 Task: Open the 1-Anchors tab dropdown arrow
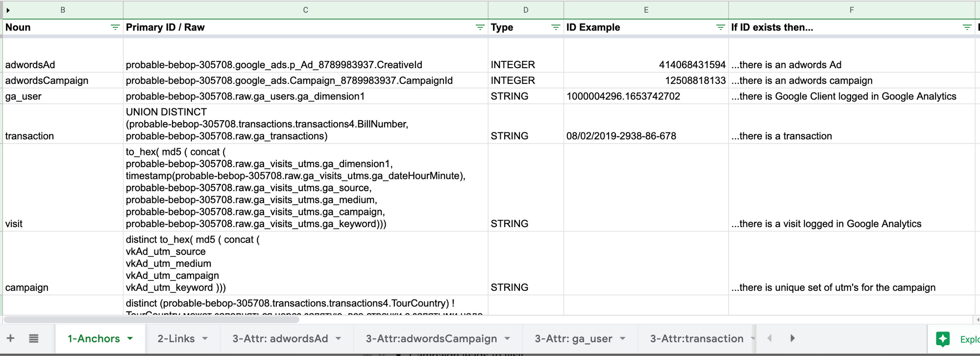[130, 338]
